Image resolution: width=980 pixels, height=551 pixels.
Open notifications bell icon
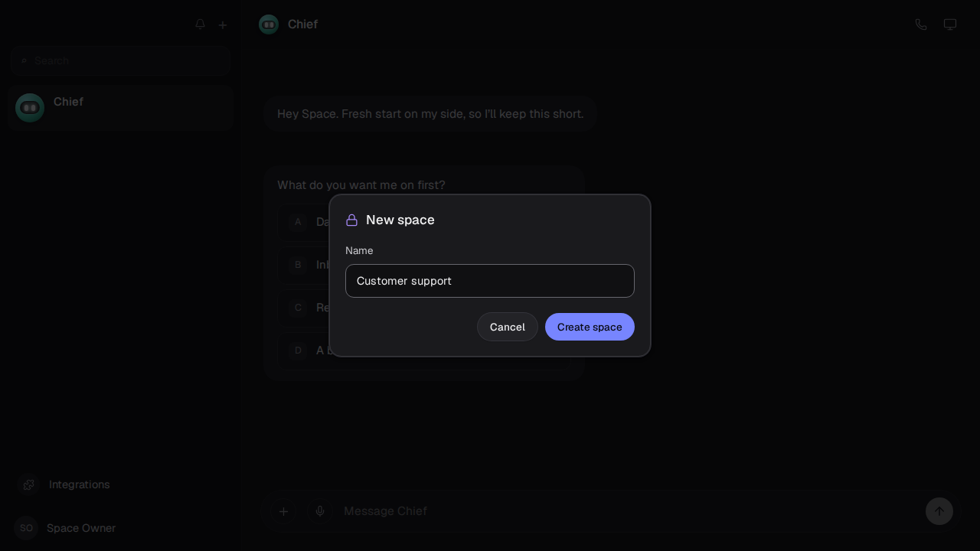200,24
